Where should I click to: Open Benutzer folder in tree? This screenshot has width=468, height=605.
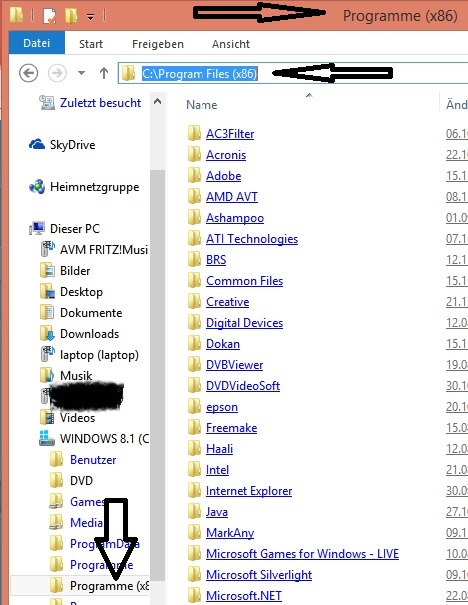click(93, 460)
